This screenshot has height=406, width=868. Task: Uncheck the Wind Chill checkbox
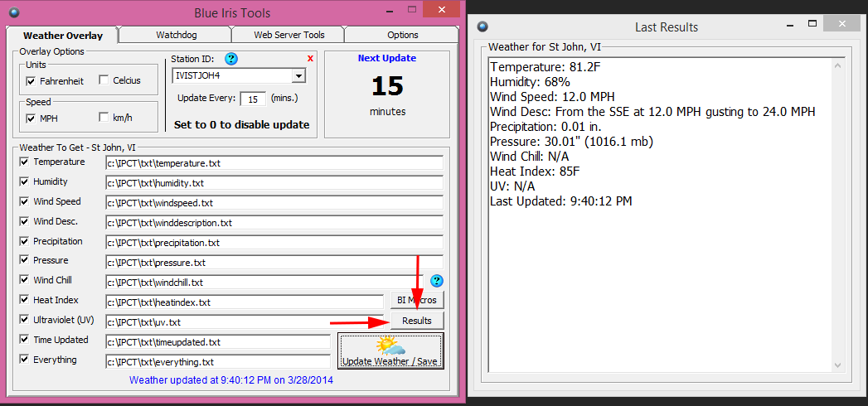pos(24,280)
